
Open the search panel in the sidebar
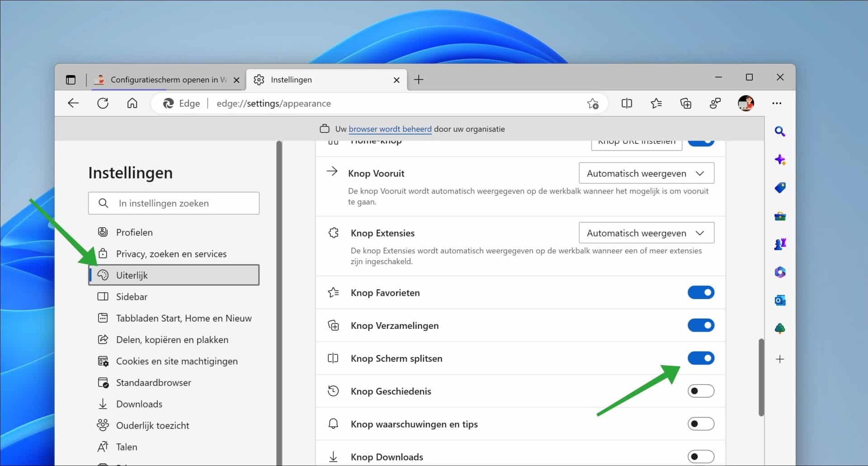pyautogui.click(x=780, y=131)
